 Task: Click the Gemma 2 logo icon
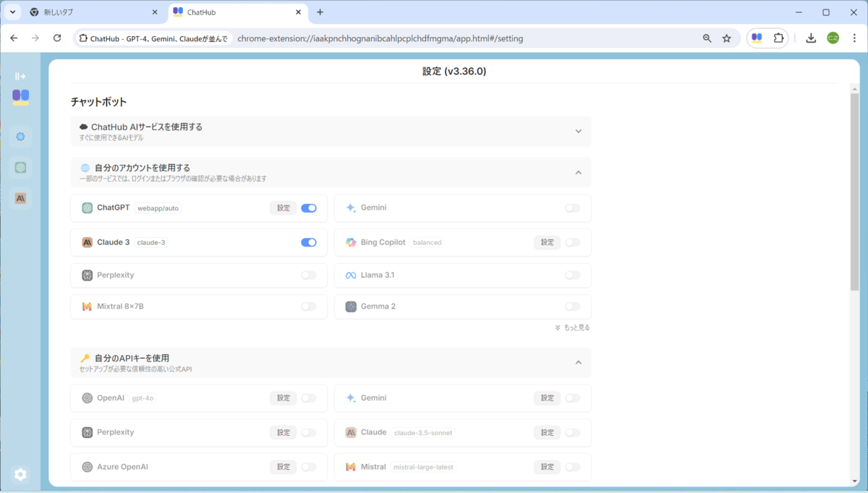click(x=351, y=306)
